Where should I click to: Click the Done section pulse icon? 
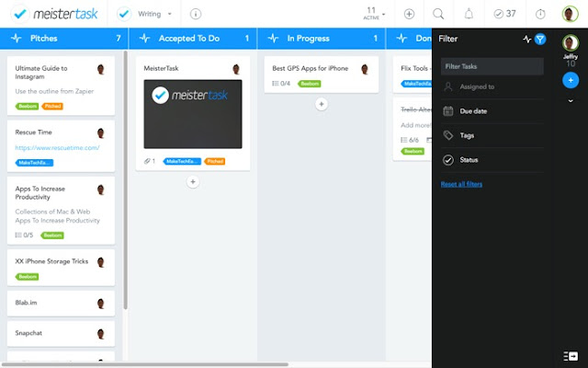402,39
